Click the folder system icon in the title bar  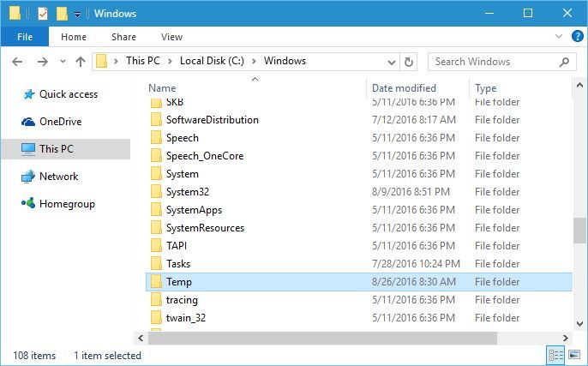(x=15, y=13)
